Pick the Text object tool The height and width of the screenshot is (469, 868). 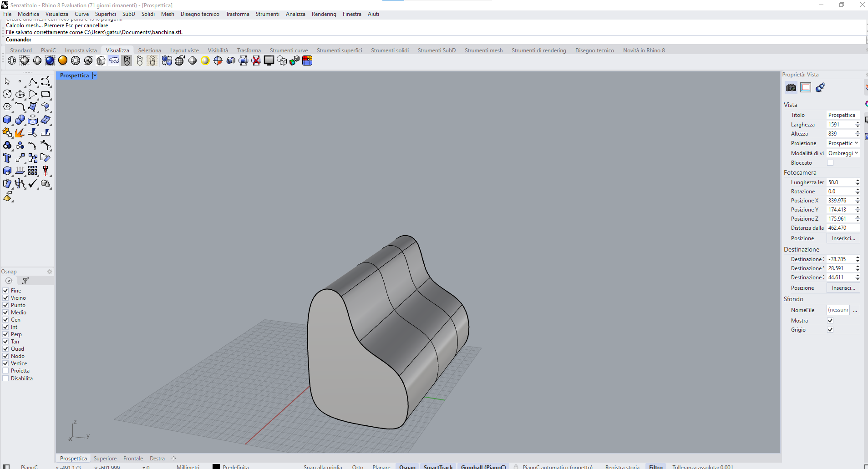[7, 158]
